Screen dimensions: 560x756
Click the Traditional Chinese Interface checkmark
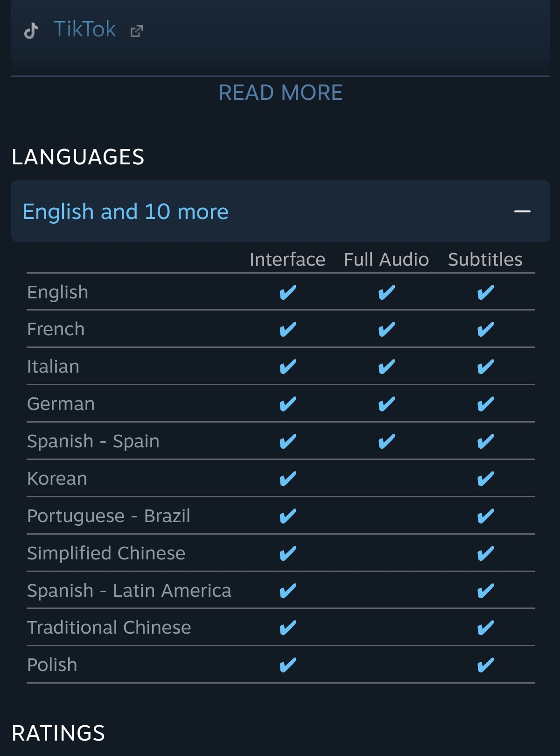coord(287,628)
